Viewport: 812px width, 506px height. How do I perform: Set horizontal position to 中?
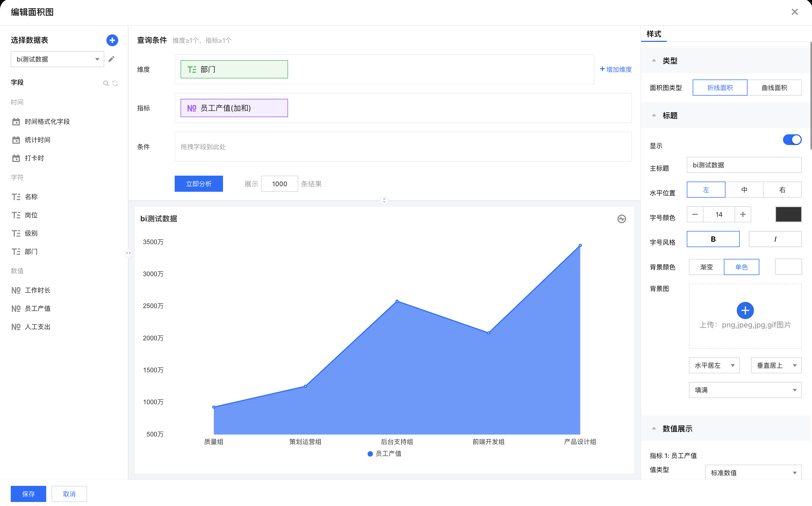pos(744,190)
